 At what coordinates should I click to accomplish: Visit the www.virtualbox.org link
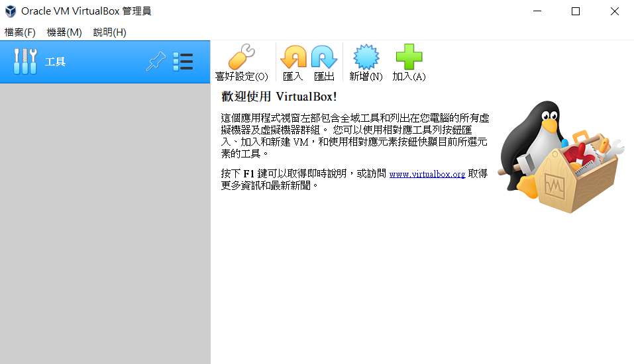[x=427, y=174]
